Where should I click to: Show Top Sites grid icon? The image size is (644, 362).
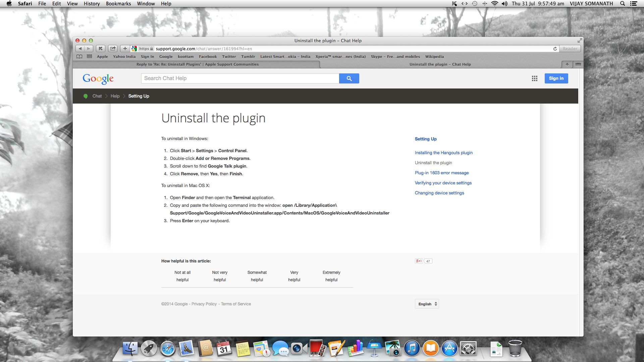pos(89,57)
